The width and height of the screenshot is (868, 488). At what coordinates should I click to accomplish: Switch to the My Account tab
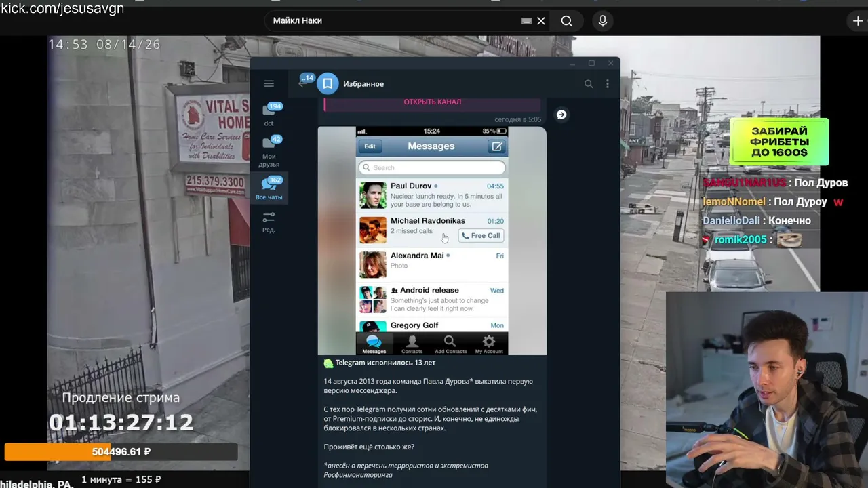point(489,344)
